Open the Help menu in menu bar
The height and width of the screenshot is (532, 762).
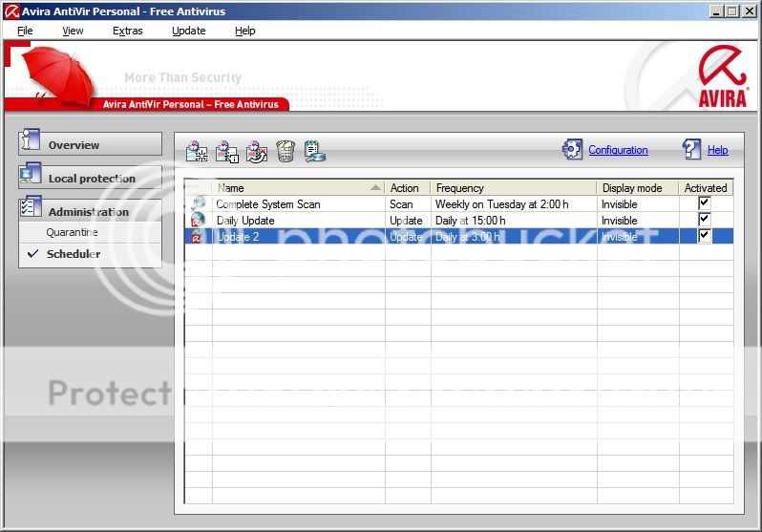[x=244, y=31]
